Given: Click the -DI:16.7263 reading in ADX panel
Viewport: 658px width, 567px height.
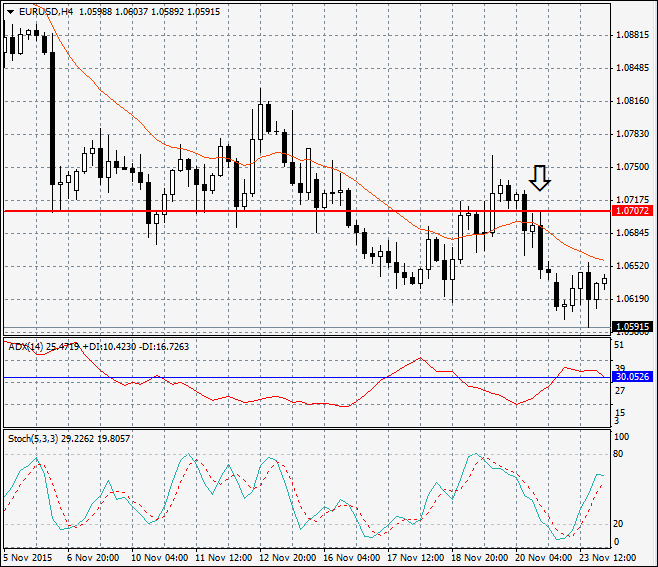Looking at the screenshot, I should (x=164, y=347).
